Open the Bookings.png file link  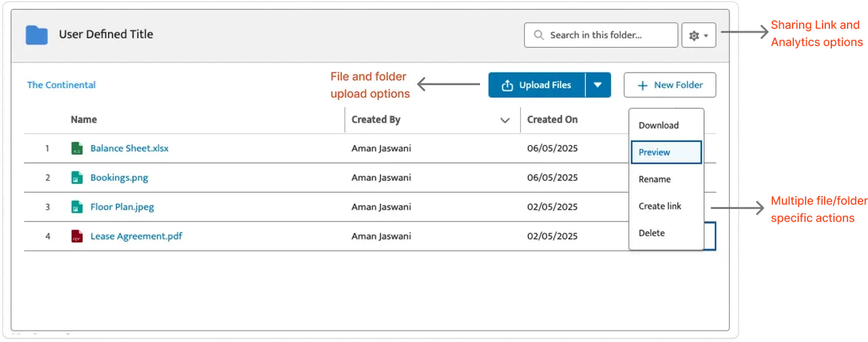(119, 178)
